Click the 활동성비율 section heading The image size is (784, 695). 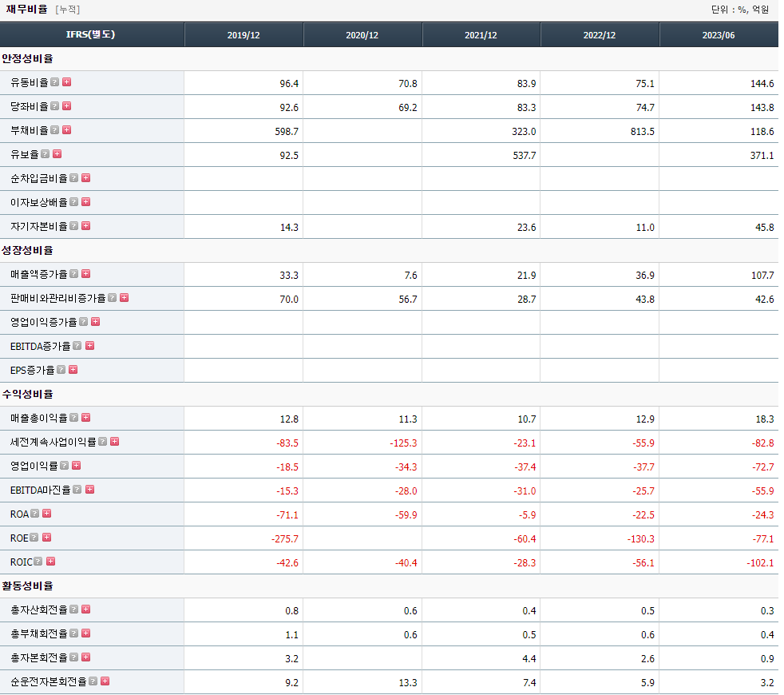coord(27,586)
